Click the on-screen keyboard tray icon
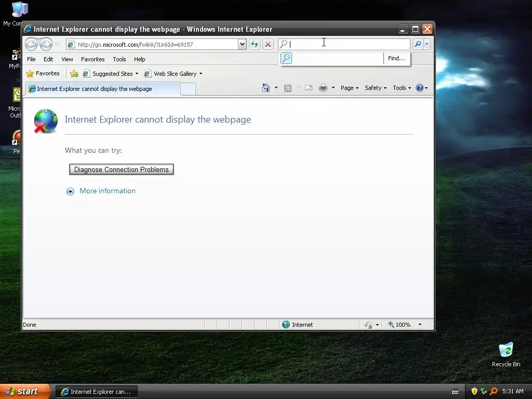532x399 pixels. (x=455, y=392)
